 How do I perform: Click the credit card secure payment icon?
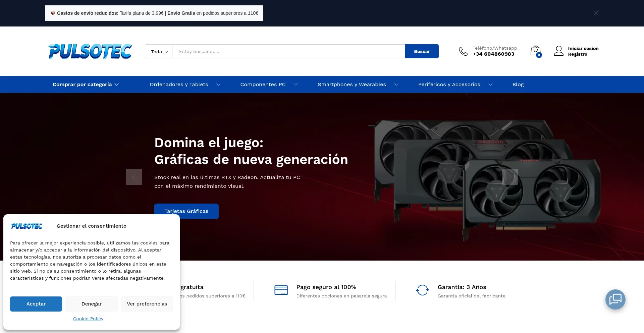[x=281, y=290]
